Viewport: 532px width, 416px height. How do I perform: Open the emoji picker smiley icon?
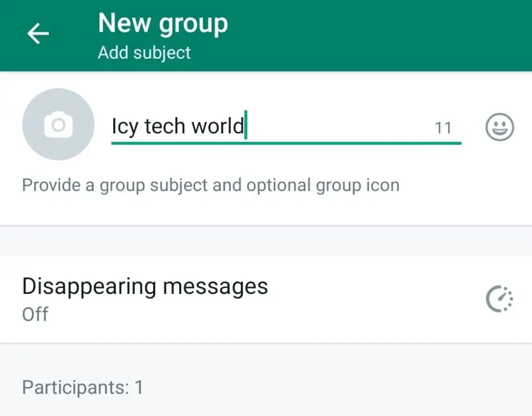[x=499, y=127]
